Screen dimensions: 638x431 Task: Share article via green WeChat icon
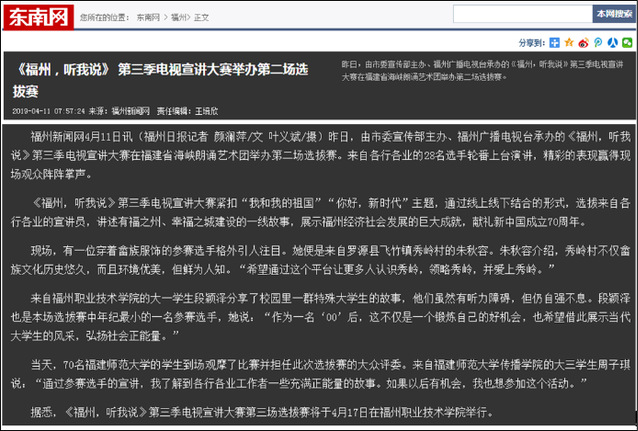pos(625,43)
